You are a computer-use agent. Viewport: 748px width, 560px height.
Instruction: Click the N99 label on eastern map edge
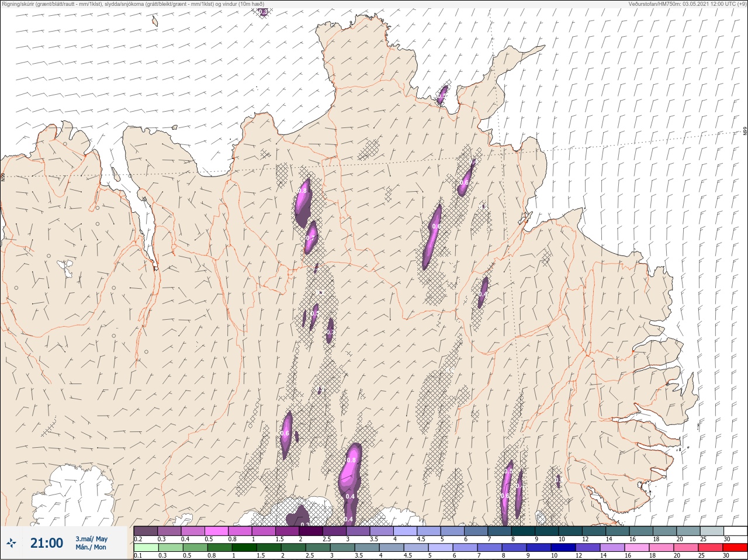(x=745, y=132)
